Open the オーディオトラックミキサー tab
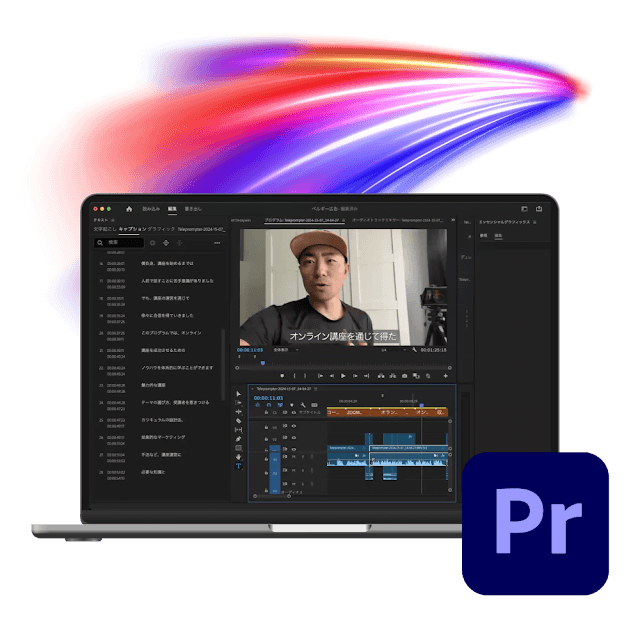The image size is (640, 640). [x=397, y=220]
